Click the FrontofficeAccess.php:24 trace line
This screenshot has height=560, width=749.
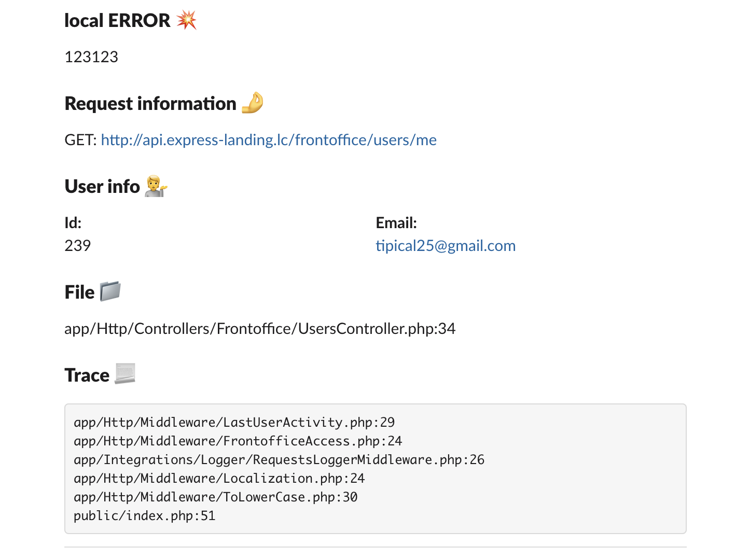click(238, 441)
